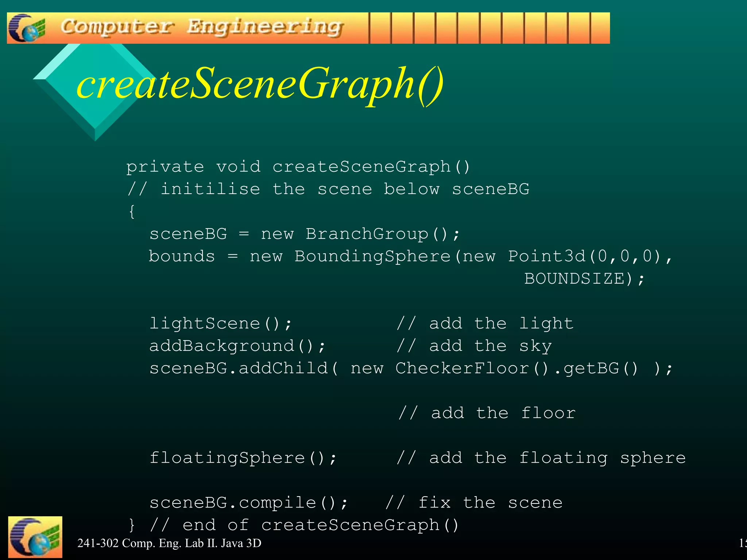
Task: Click the line 'sceneBG = new BranchGroup();'
Action: click(305, 234)
